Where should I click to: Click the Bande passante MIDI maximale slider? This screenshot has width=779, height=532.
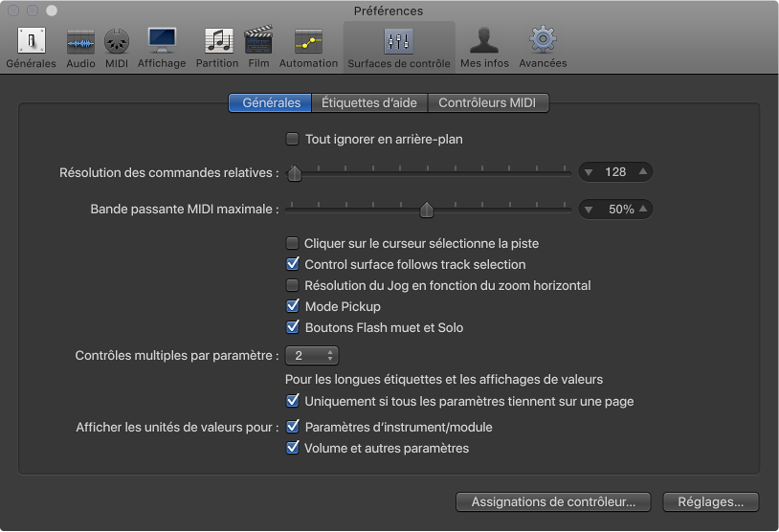tap(428, 210)
